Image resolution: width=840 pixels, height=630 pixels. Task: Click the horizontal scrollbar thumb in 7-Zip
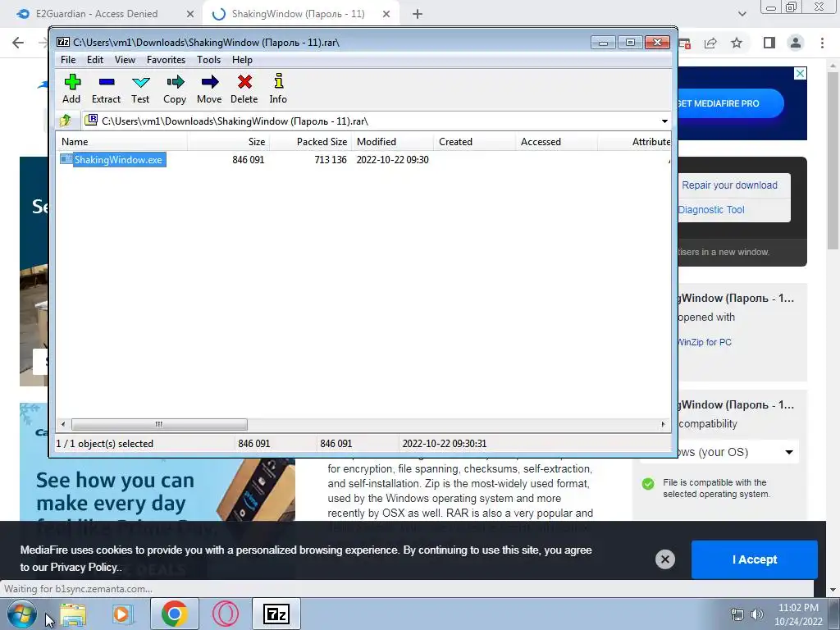pyautogui.click(x=159, y=424)
